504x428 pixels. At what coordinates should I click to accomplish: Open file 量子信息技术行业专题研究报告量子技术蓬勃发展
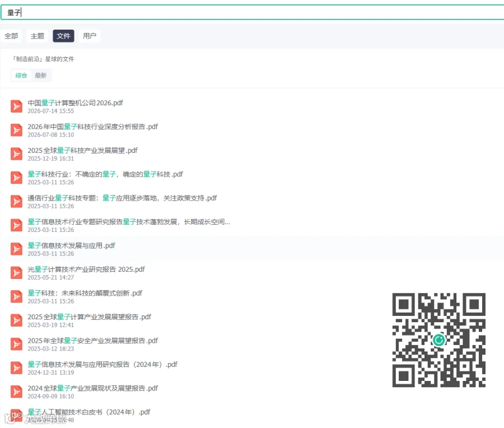coord(129,222)
